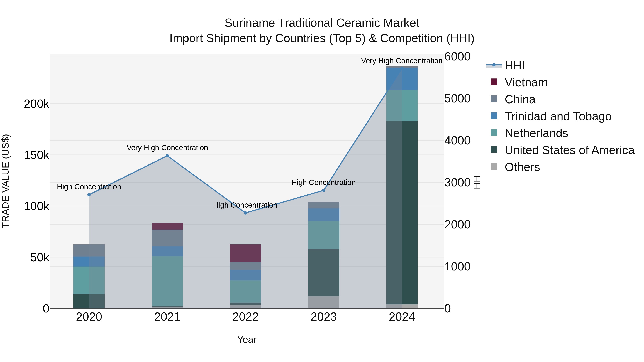644x362 pixels.
Task: Click the 2022 Vietnam bar segment
Action: pyautogui.click(x=245, y=253)
